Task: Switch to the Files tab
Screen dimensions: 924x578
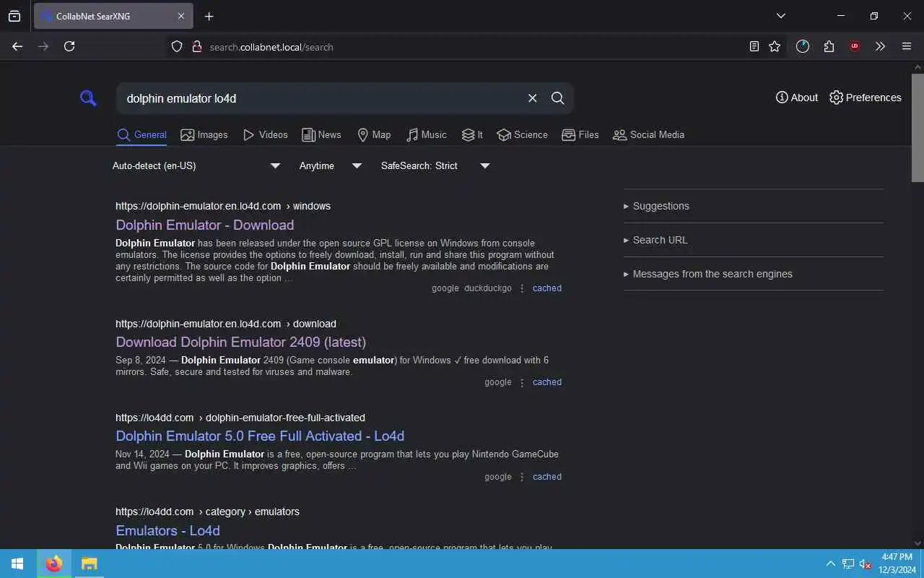Action: point(580,134)
